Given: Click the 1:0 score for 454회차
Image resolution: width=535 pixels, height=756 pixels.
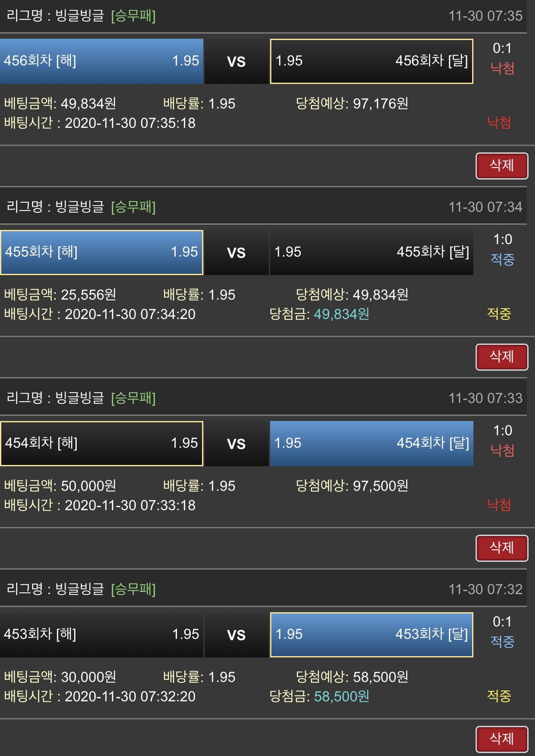Looking at the screenshot, I should click(x=502, y=431).
